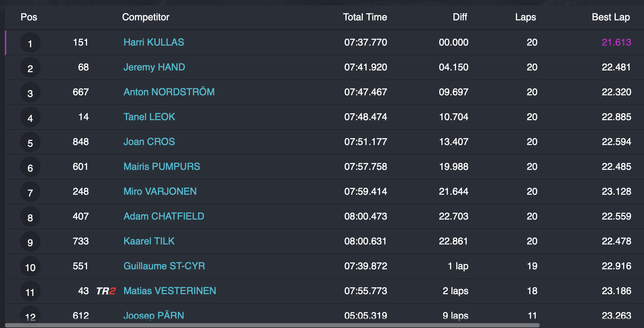Click the Total Time column header
The image size is (644, 328).
pos(365,17)
